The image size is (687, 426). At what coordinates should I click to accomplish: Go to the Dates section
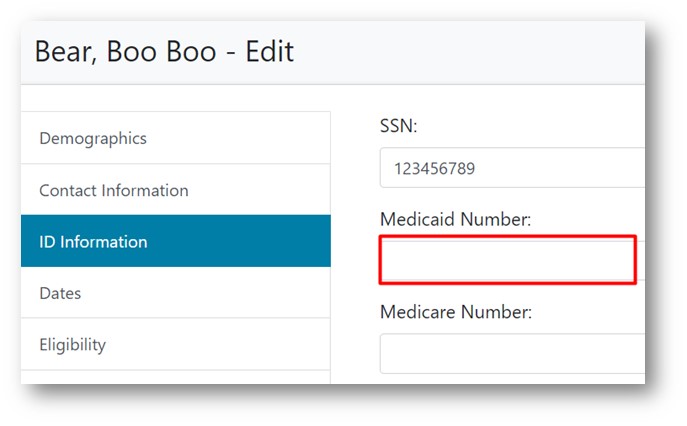point(60,293)
